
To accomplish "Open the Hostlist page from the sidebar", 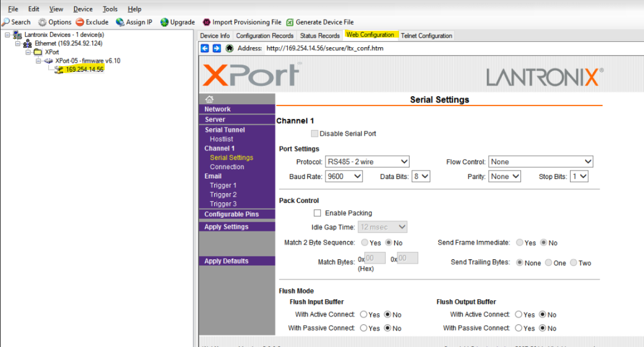I will (x=222, y=138).
